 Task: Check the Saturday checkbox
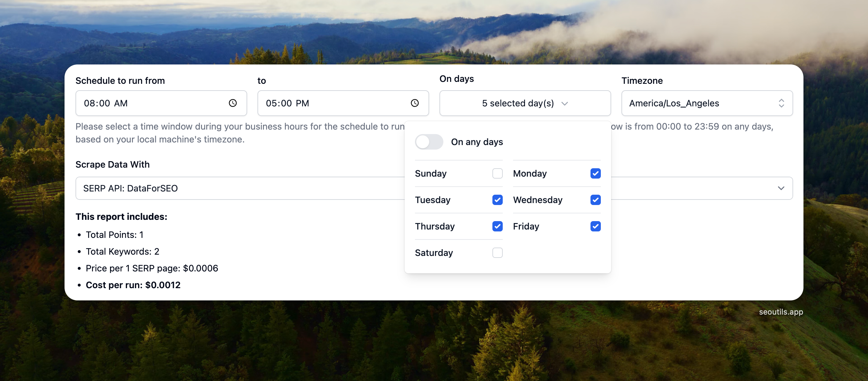(497, 253)
